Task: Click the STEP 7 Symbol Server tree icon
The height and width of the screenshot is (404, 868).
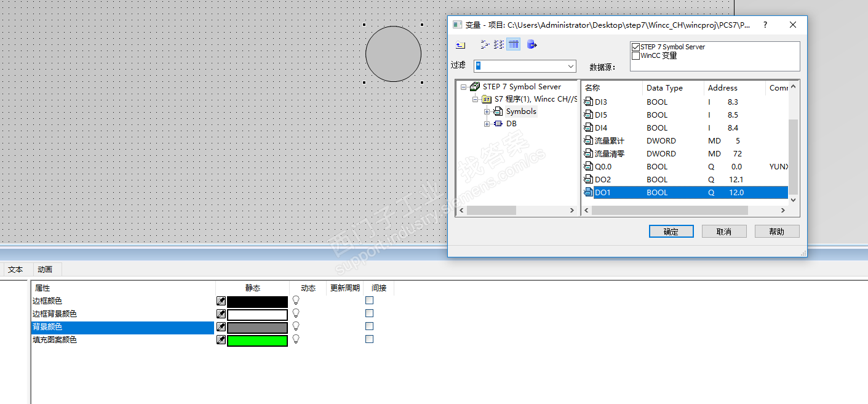Action: tap(475, 87)
